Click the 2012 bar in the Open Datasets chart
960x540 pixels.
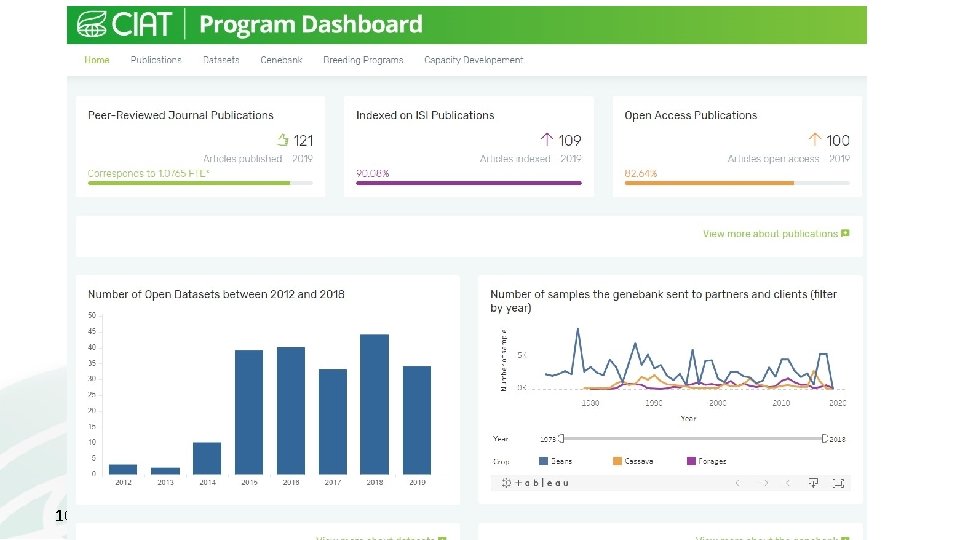(123, 470)
